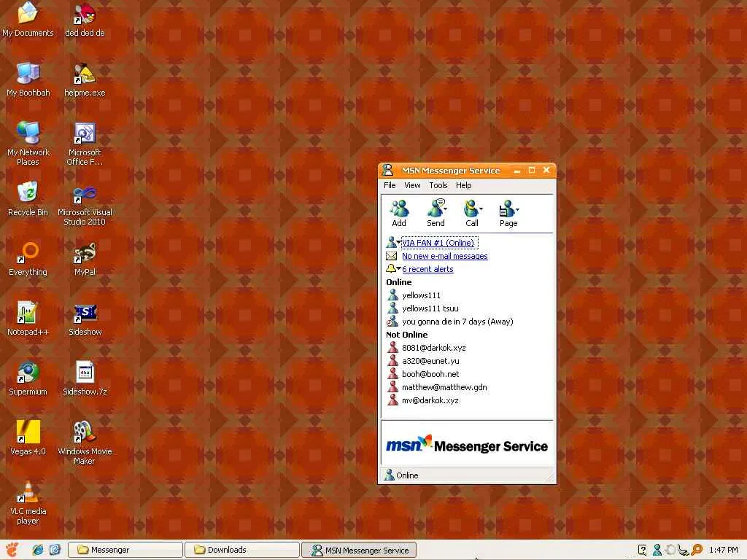Click the question mark tray icon

(x=642, y=550)
